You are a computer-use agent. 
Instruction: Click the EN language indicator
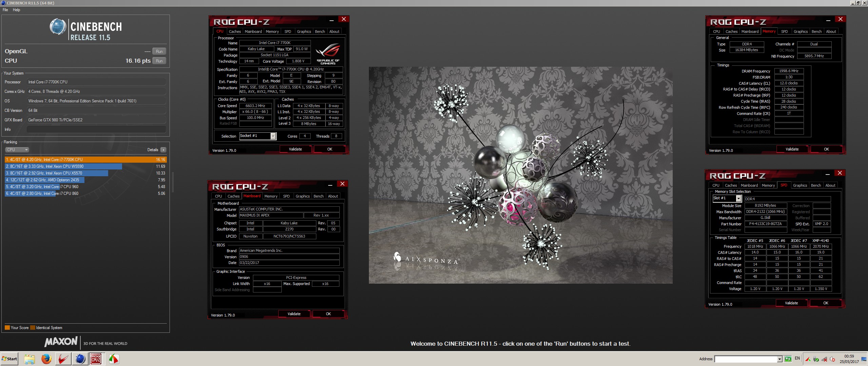797,358
